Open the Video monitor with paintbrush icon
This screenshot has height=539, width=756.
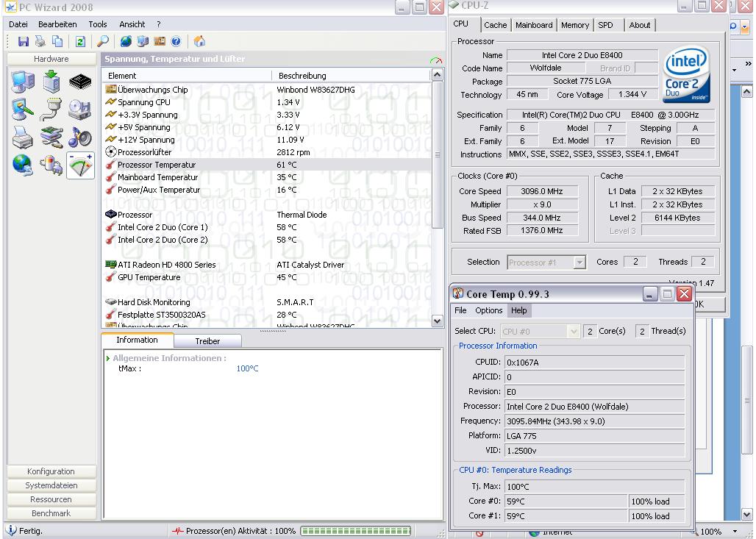click(x=23, y=110)
